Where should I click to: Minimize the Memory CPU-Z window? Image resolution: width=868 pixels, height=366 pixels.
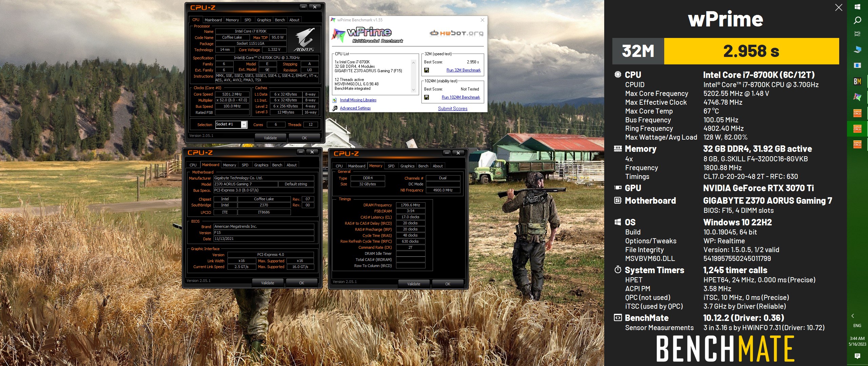point(447,153)
